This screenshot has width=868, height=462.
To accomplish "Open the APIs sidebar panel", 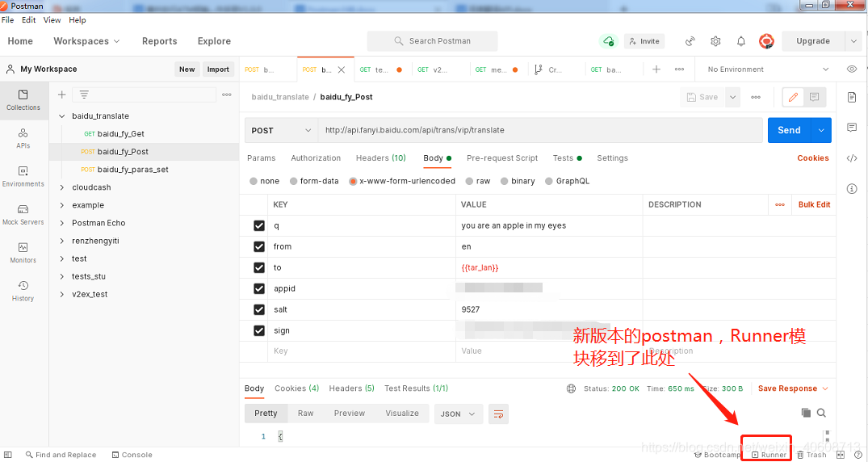I will (x=23, y=138).
